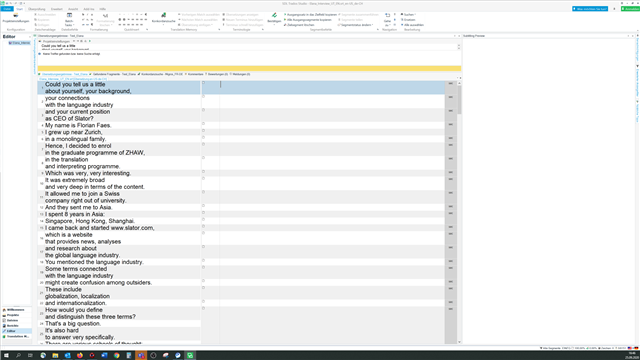Image resolution: width=640 pixels, height=360 pixels.
Task: Click Alle auswählen in Bearbeitung
Action: tap(412, 25)
